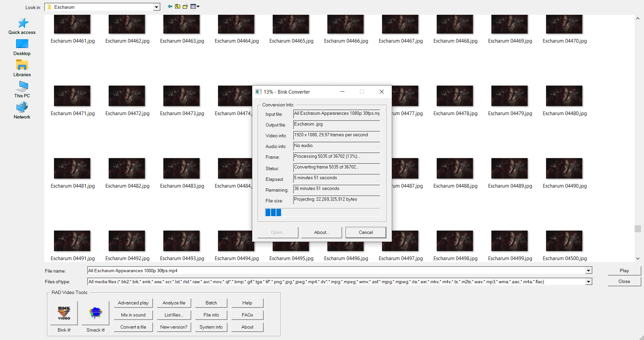Click the Advanced play button
The height and width of the screenshot is (340, 644).
tap(133, 303)
